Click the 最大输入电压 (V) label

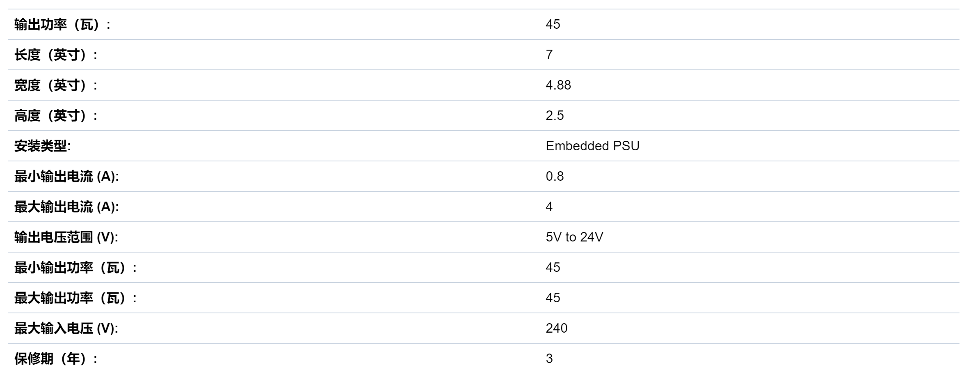66,329
